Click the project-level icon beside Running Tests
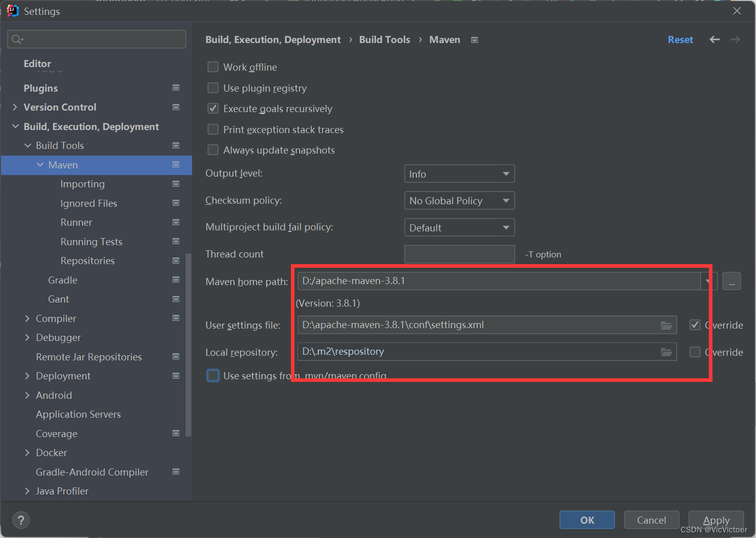The image size is (756, 538). [176, 242]
